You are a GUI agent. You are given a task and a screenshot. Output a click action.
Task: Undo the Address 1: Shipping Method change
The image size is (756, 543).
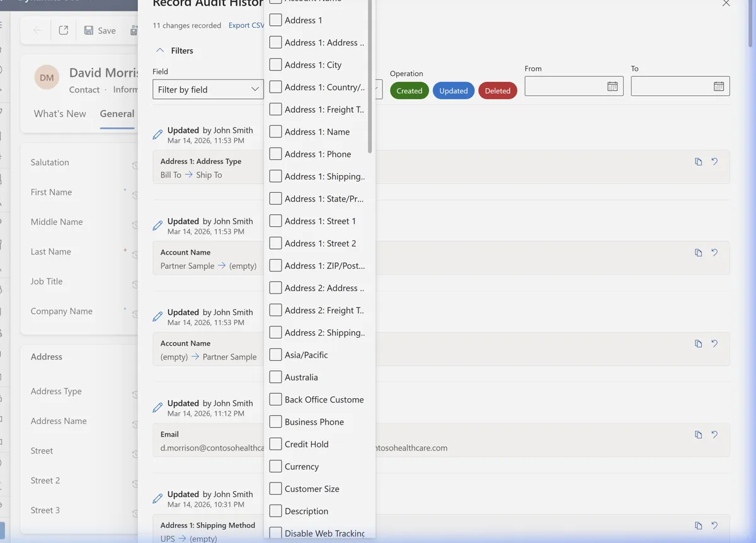(x=714, y=525)
